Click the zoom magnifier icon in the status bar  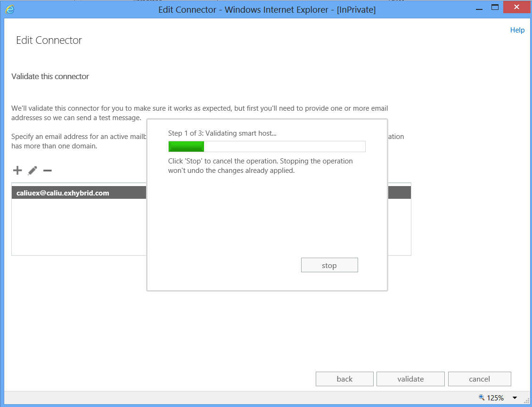click(483, 397)
